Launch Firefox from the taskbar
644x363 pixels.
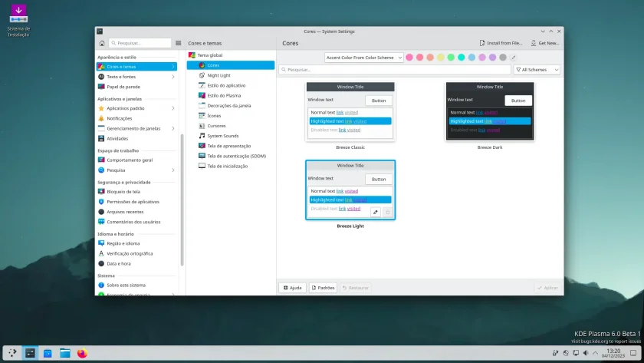(82, 353)
